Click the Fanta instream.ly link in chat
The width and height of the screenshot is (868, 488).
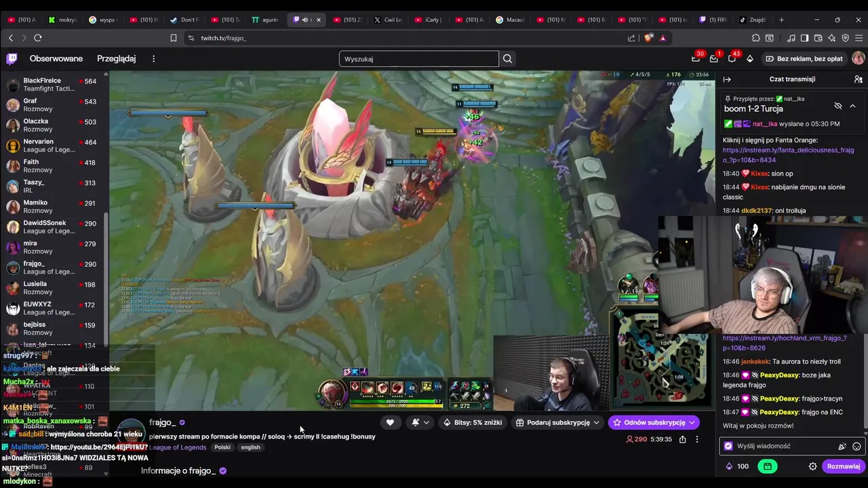[x=788, y=155]
